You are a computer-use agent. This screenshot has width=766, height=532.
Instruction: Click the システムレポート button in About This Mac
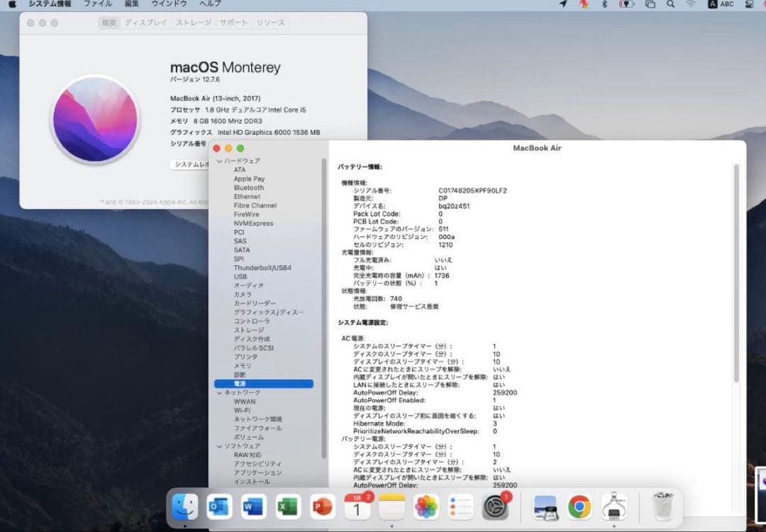click(x=191, y=165)
